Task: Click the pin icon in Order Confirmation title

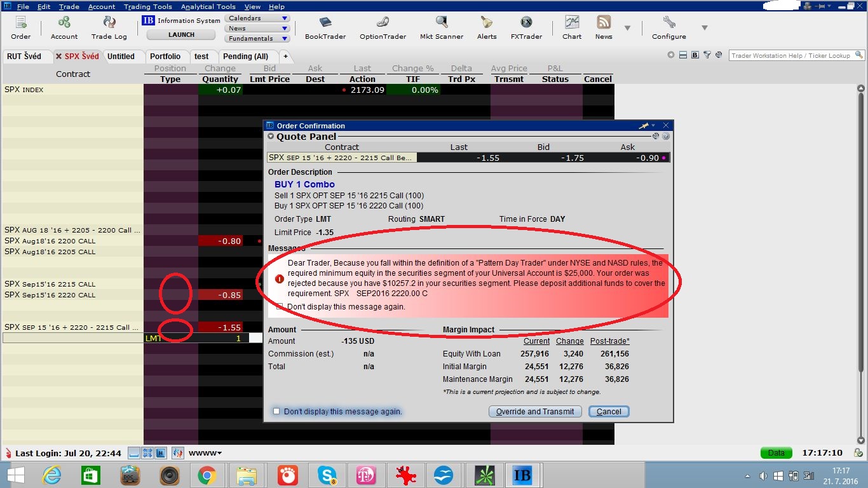Action: (644, 126)
